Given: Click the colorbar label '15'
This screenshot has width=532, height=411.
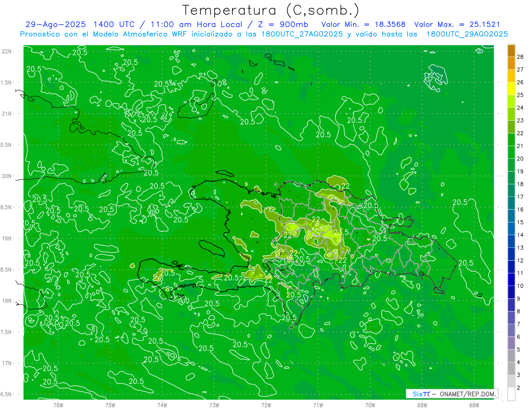Looking at the screenshot, I should 520,222.
